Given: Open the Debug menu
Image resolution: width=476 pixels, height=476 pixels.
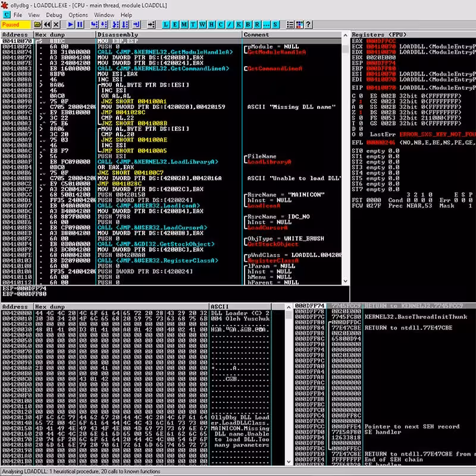Looking at the screenshot, I should tap(54, 15).
